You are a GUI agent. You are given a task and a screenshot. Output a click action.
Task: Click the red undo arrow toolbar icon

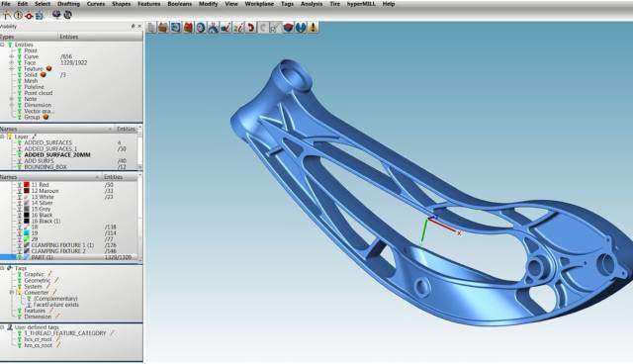pos(250,28)
